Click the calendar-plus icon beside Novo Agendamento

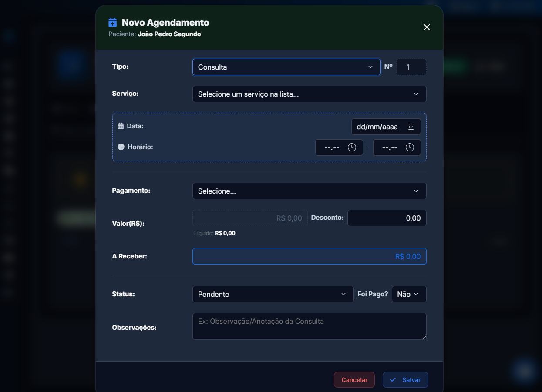[112, 22]
